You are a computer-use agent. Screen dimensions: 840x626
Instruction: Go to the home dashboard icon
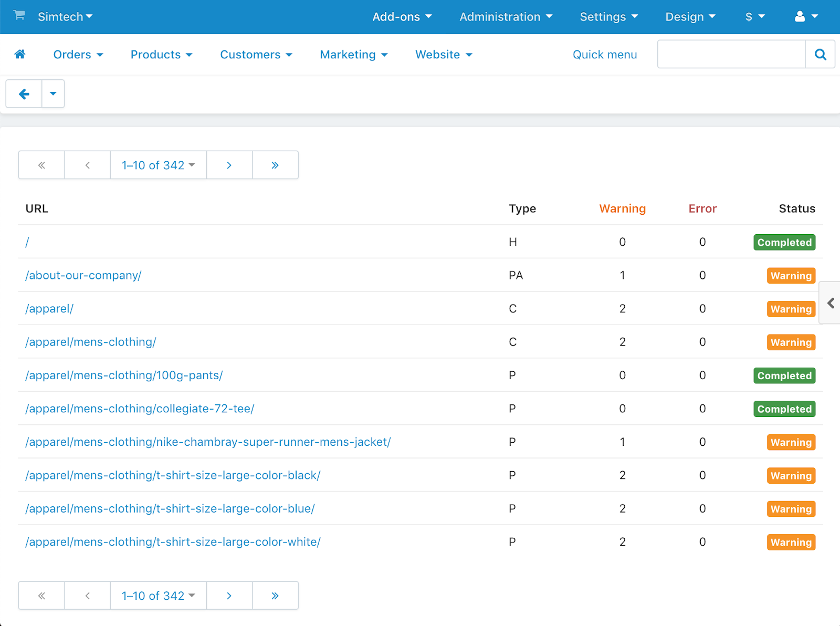pyautogui.click(x=20, y=54)
